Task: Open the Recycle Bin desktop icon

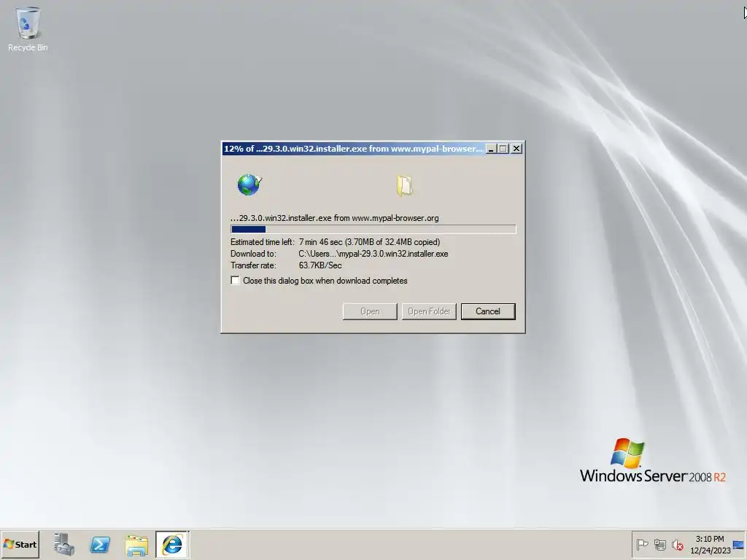Action: click(28, 28)
